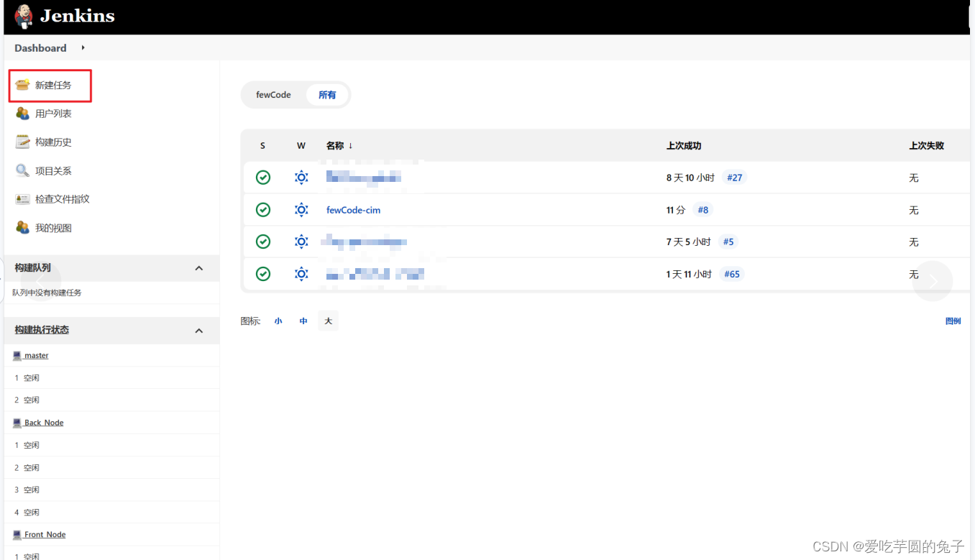Click success status icon in build #27 row
975x560 pixels.
[x=263, y=178]
